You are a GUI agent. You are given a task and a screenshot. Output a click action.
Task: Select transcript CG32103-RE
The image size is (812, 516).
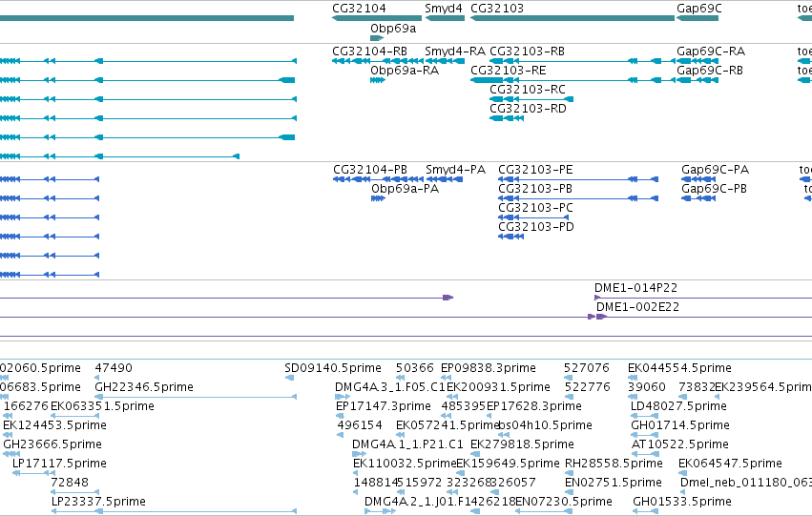tap(508, 71)
